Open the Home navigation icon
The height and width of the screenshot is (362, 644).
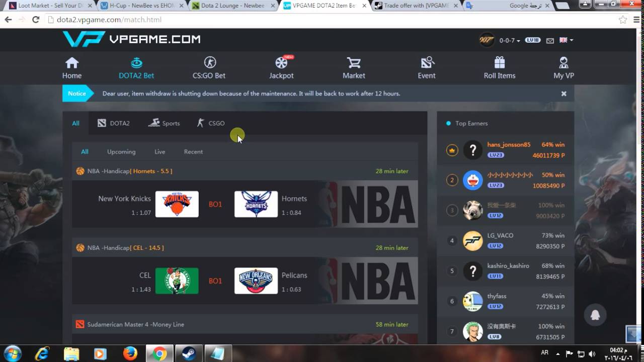coord(72,63)
